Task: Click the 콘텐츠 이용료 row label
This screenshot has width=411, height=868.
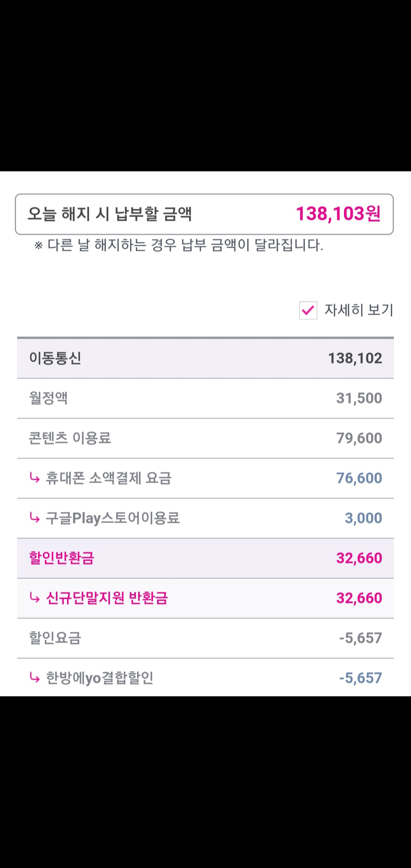Action: pyautogui.click(x=70, y=438)
